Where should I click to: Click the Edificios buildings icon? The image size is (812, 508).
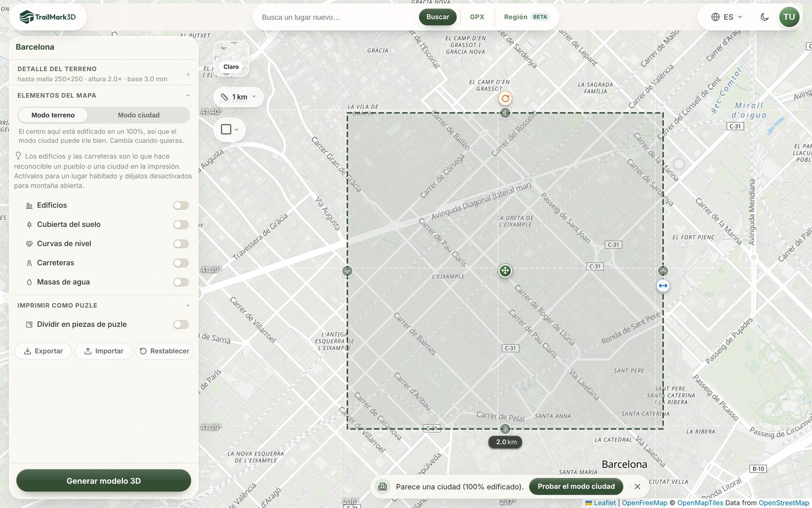pos(29,205)
